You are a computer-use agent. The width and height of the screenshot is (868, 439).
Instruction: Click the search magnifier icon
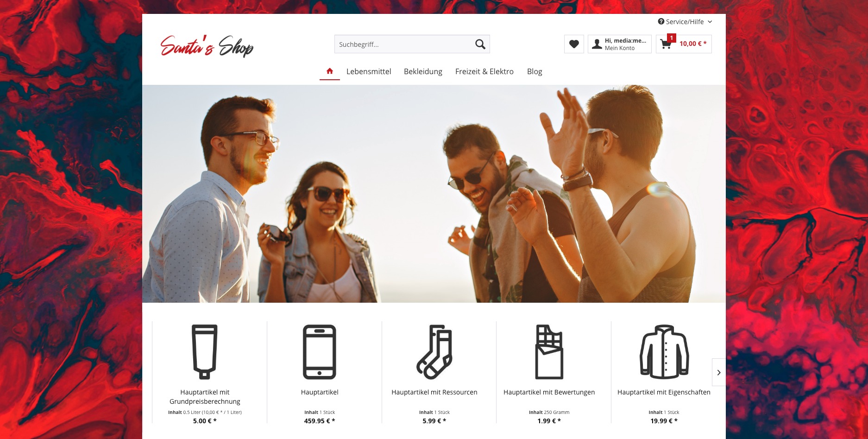coord(480,44)
